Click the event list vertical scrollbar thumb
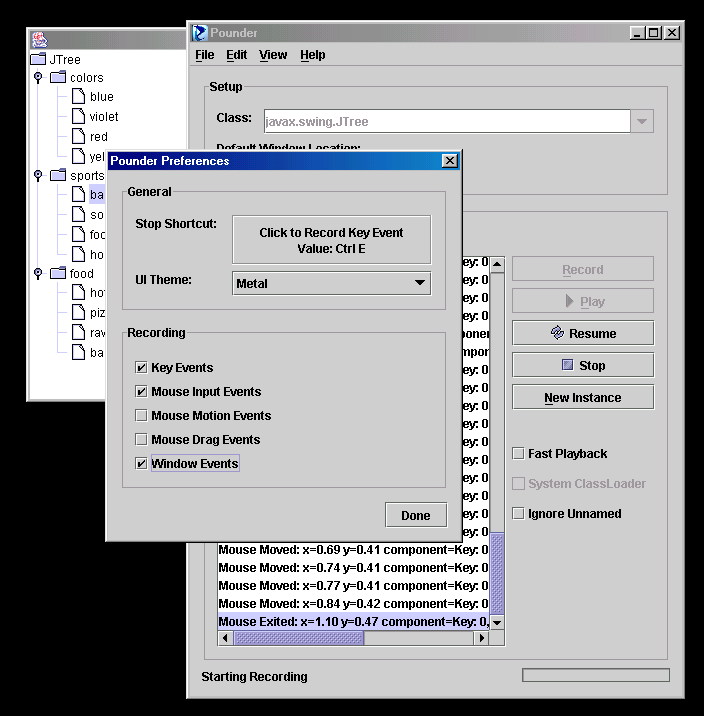704x716 pixels. [497, 573]
